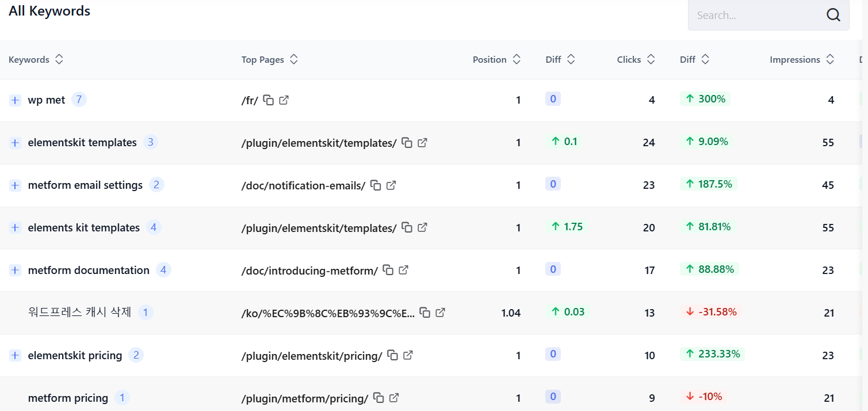Open /plugin/elementskit/pricing/ externally

[408, 355]
